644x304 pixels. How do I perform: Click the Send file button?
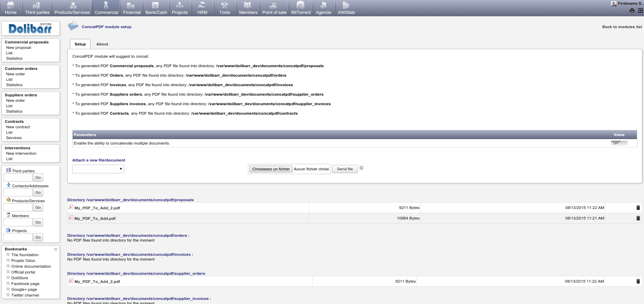pos(345,169)
